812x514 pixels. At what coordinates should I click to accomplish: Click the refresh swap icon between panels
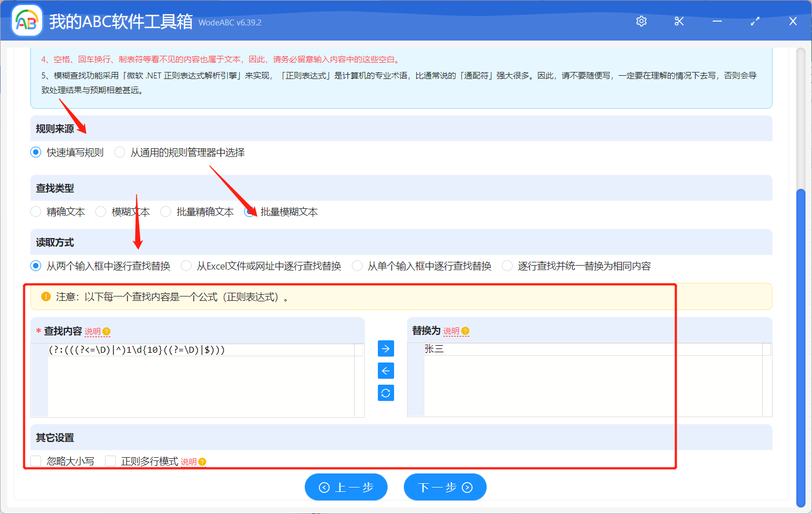point(385,393)
